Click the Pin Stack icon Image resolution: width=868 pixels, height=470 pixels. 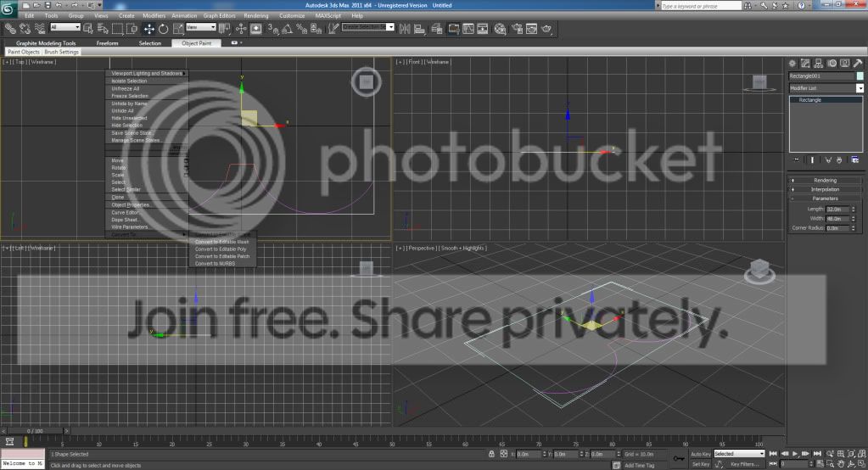click(797, 160)
